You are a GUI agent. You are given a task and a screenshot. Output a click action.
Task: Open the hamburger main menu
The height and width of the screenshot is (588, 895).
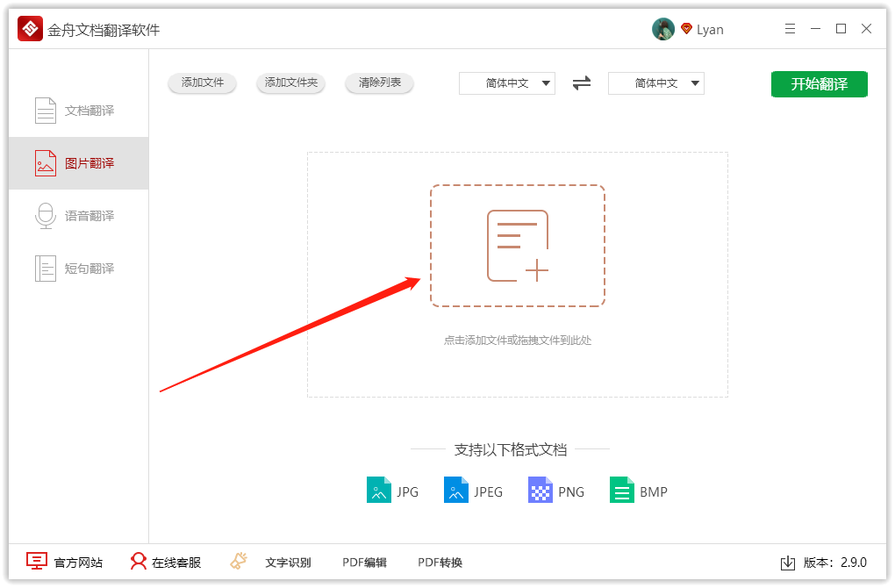point(790,29)
